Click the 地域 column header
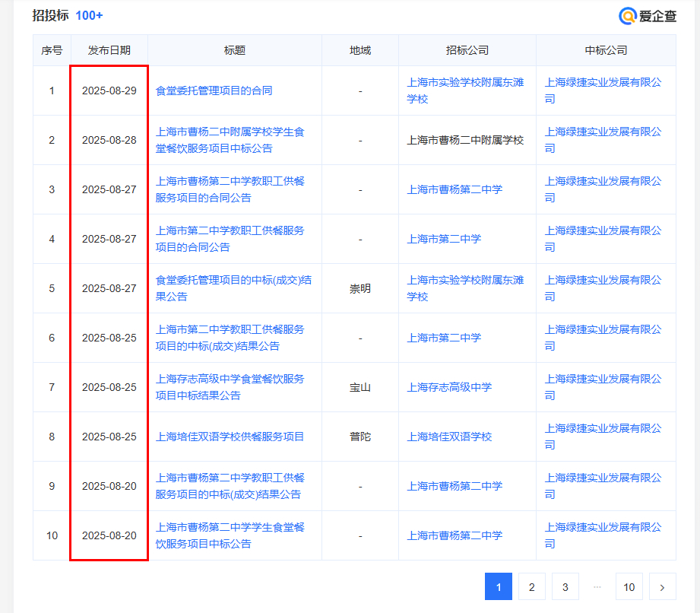700x613 pixels. pyautogui.click(x=360, y=50)
